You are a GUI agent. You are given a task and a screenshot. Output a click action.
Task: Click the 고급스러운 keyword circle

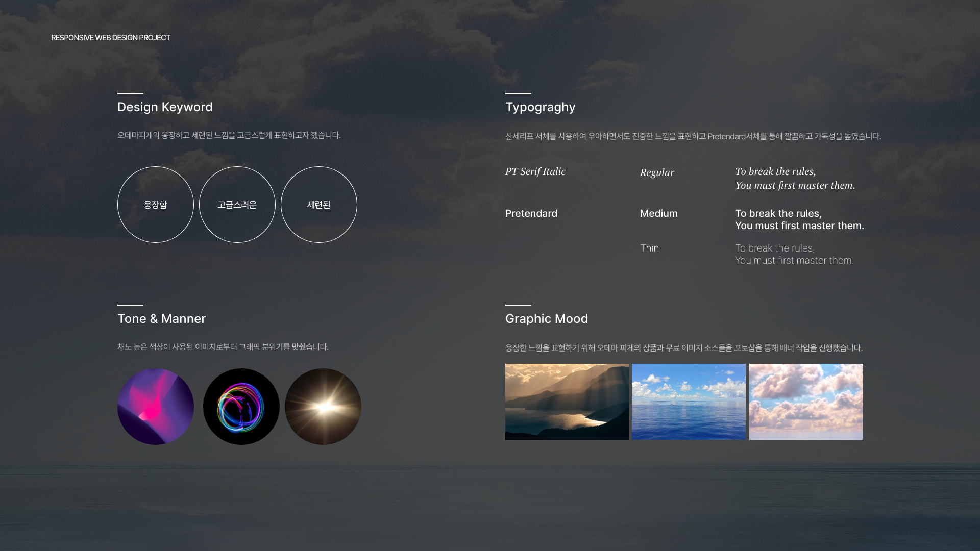coord(237,205)
